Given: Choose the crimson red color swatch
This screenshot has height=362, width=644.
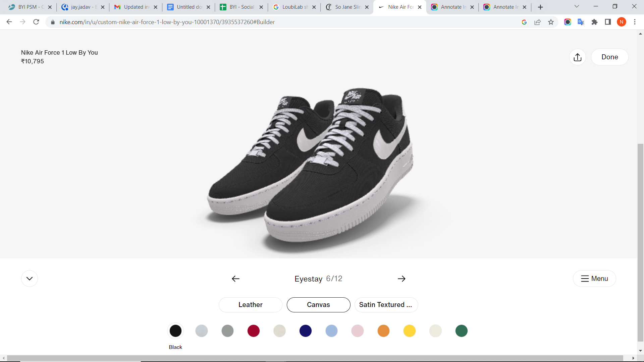Looking at the screenshot, I should 254,331.
